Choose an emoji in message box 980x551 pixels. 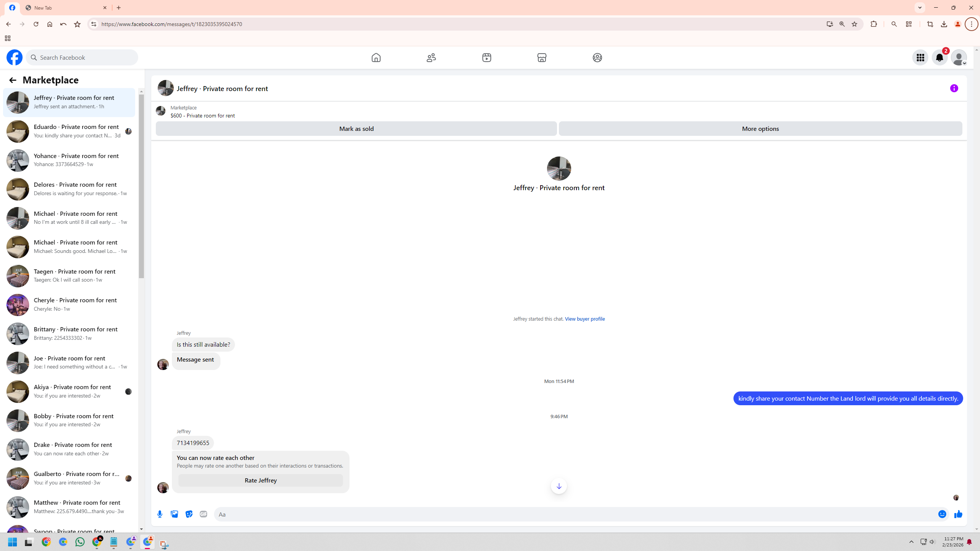(942, 514)
